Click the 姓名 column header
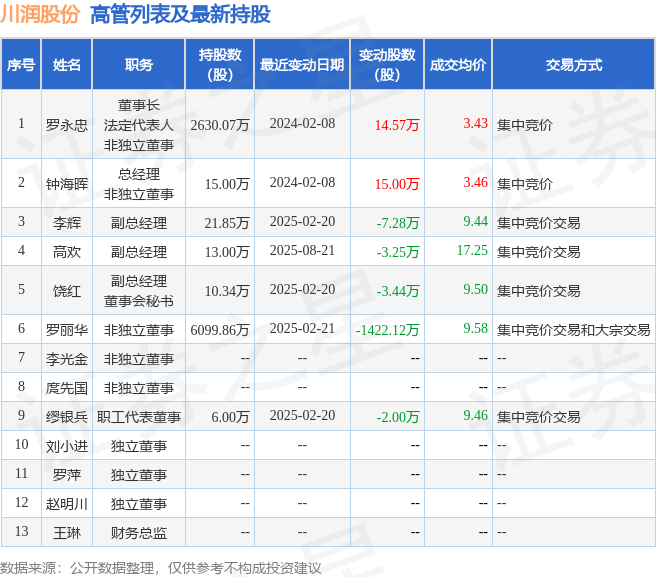The image size is (656, 577). 67,65
